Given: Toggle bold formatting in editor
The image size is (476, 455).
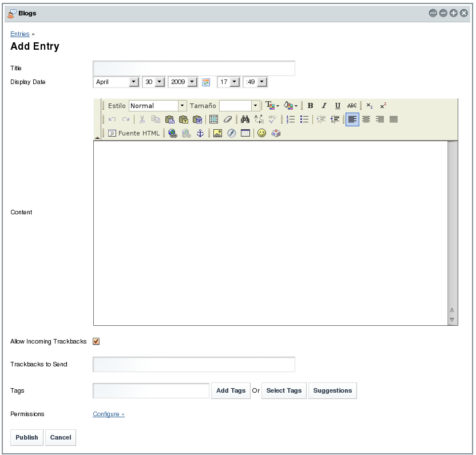Looking at the screenshot, I should (x=310, y=106).
